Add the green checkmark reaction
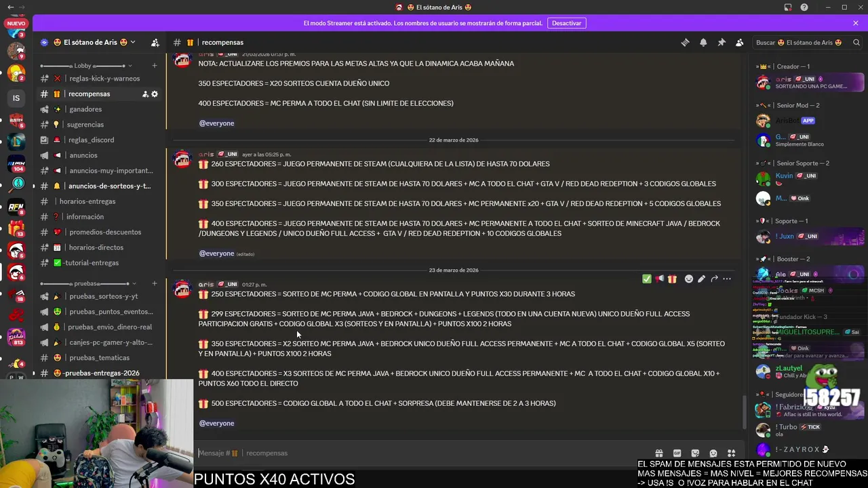This screenshot has width=868, height=488. (646, 279)
